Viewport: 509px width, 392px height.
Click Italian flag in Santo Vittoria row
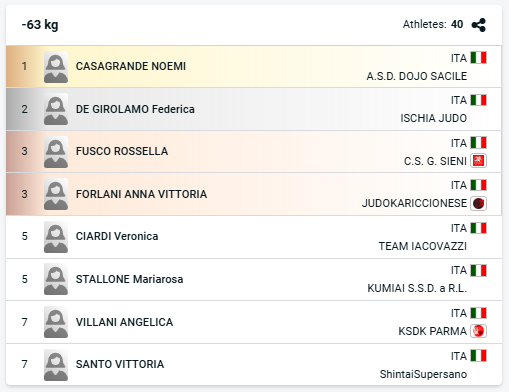click(478, 355)
